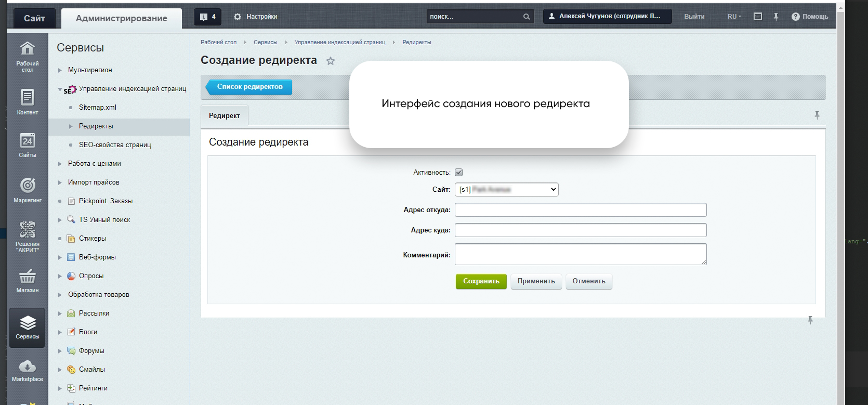Open the Рабочий стол sidebar section
Screen dimensions: 868x405
(x=27, y=57)
